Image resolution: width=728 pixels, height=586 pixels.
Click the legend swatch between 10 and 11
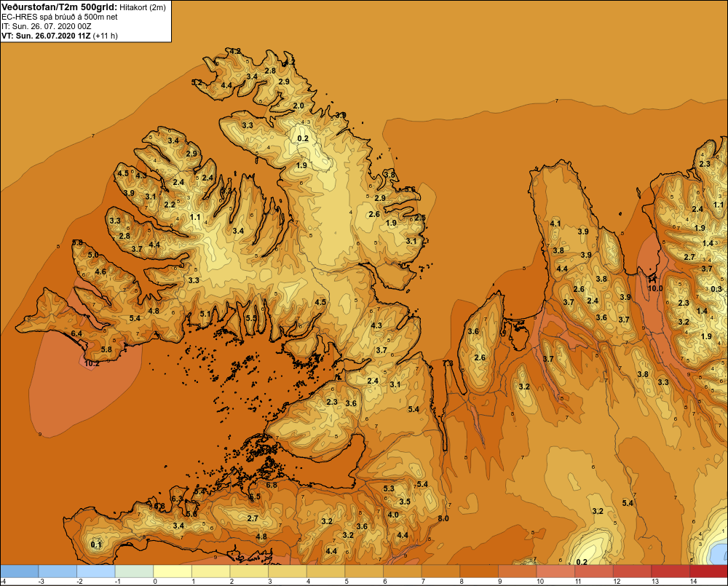[555, 571]
